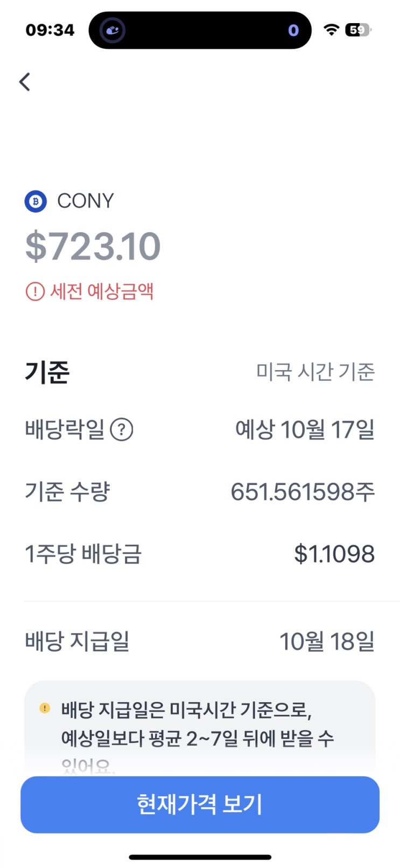Image resolution: width=400 pixels, height=868 pixels.
Task: Tap the 예상 10월 17일 date value
Action: click(305, 430)
